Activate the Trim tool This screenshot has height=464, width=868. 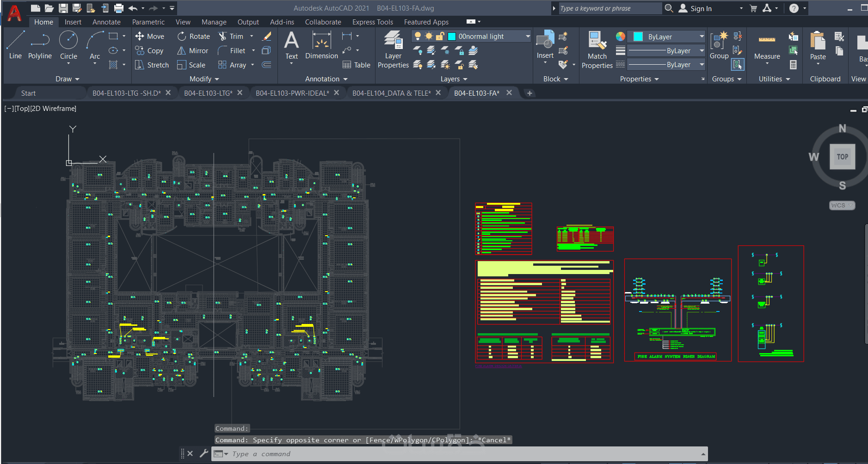[230, 37]
